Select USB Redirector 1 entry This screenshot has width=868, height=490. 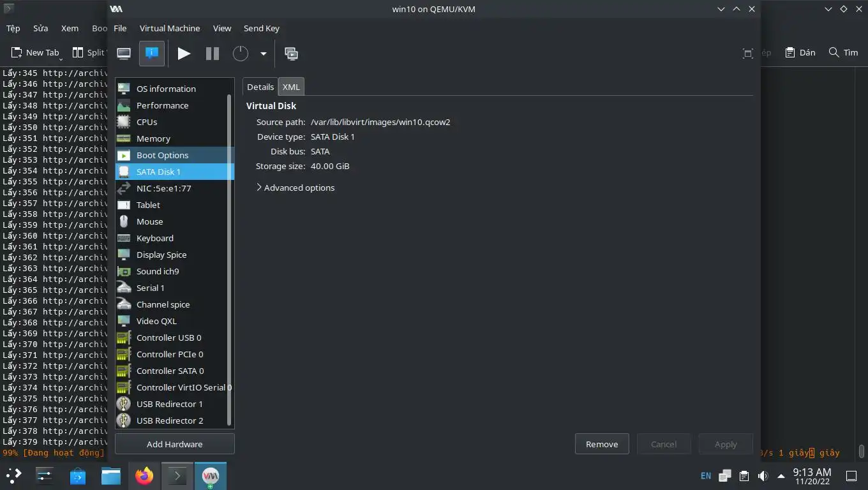tap(174, 404)
